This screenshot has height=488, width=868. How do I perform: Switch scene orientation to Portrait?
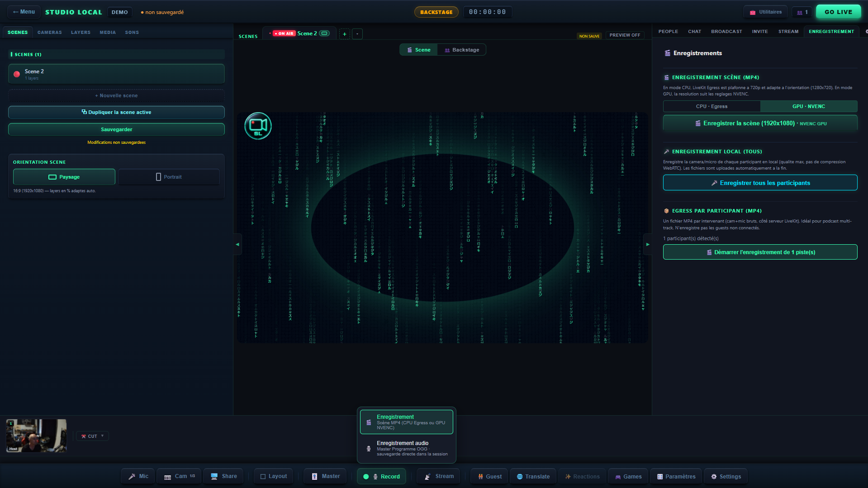[169, 177]
